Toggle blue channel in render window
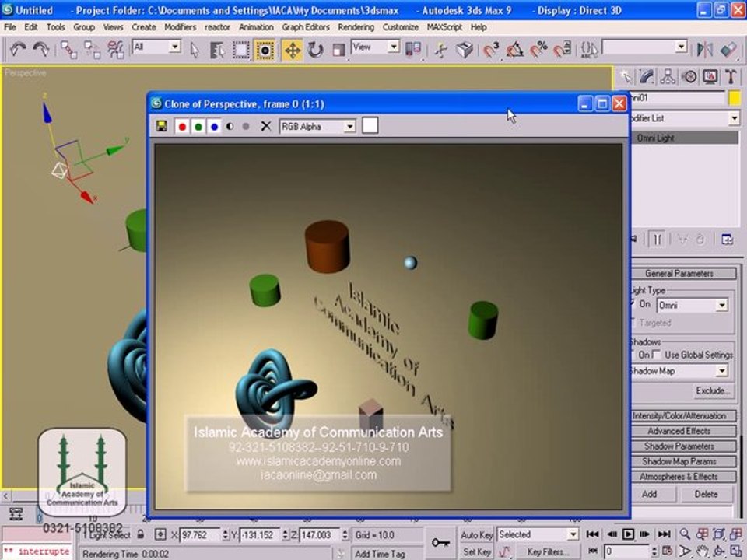The height and width of the screenshot is (560, 747). point(215,127)
